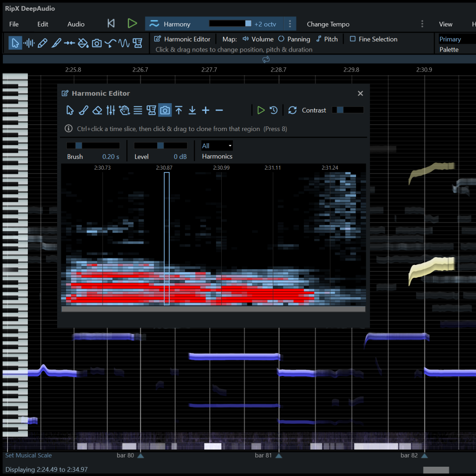Click the Harmonic Editor horizontal scrollbar
476x476 pixels.
(213, 309)
